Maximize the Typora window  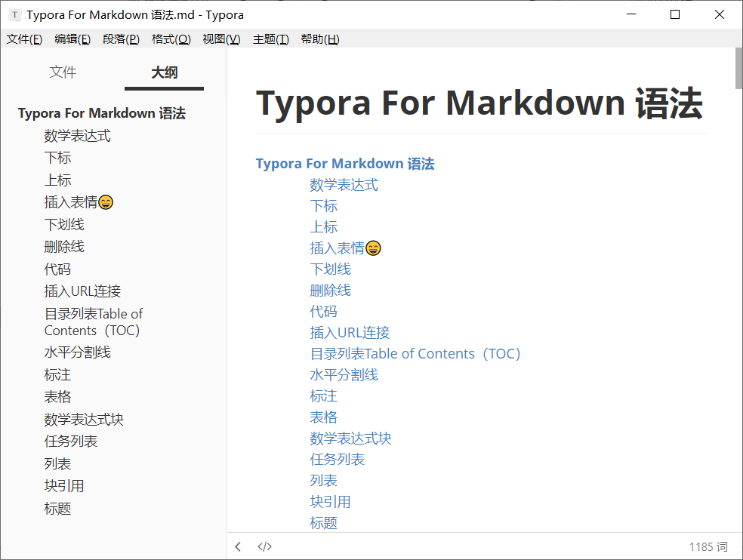pyautogui.click(x=675, y=14)
